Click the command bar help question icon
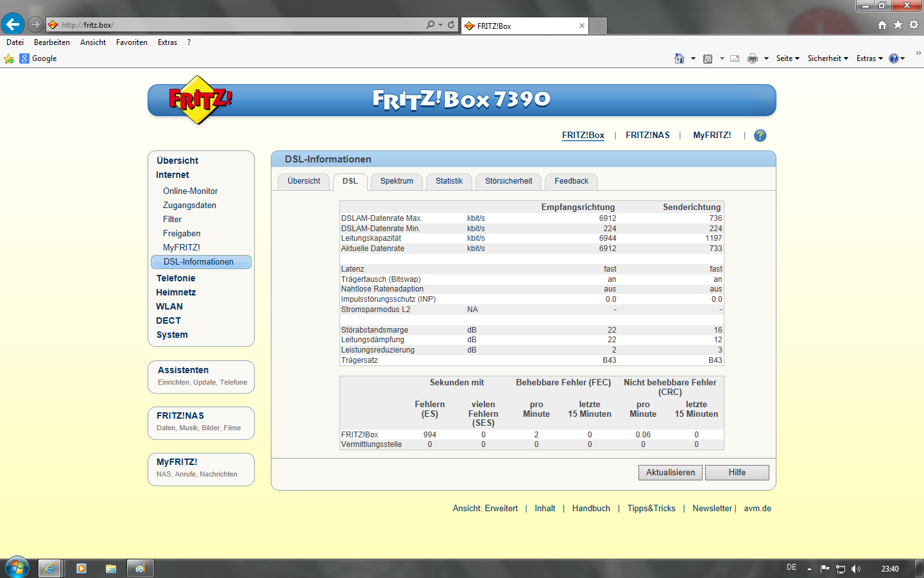 tap(893, 58)
